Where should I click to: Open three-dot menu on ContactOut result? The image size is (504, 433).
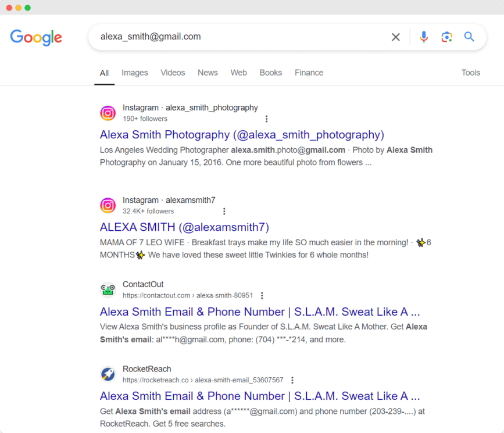(x=262, y=295)
